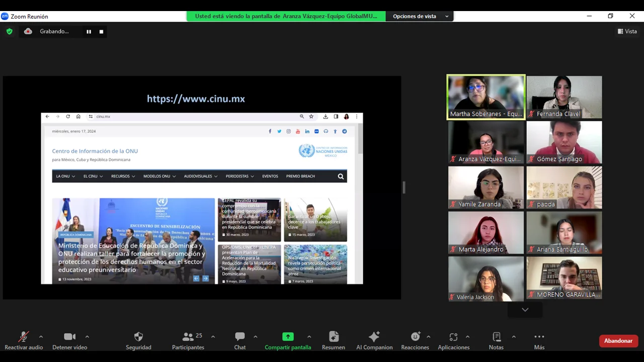Open the Participantes list

188,337
